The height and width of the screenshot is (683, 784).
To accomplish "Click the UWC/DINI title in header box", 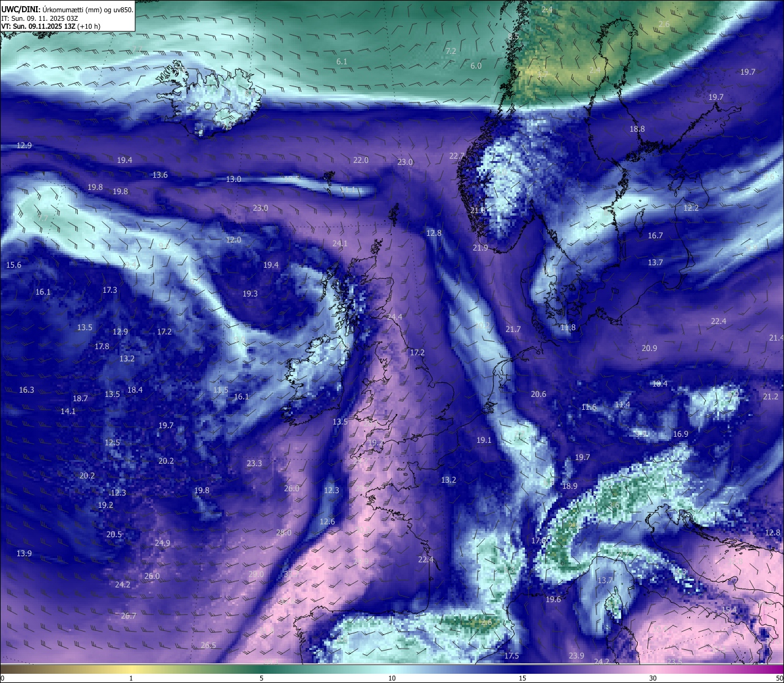I will tap(20, 9).
